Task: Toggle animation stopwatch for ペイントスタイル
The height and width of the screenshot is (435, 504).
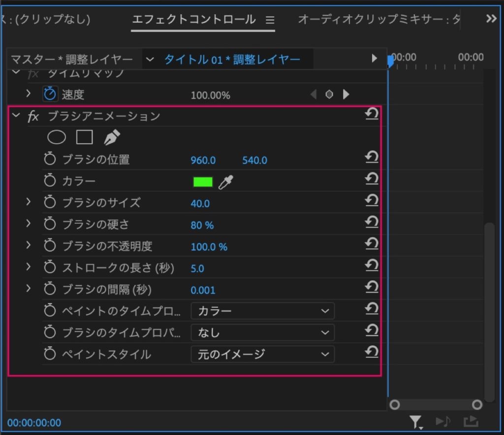Action: [x=50, y=354]
